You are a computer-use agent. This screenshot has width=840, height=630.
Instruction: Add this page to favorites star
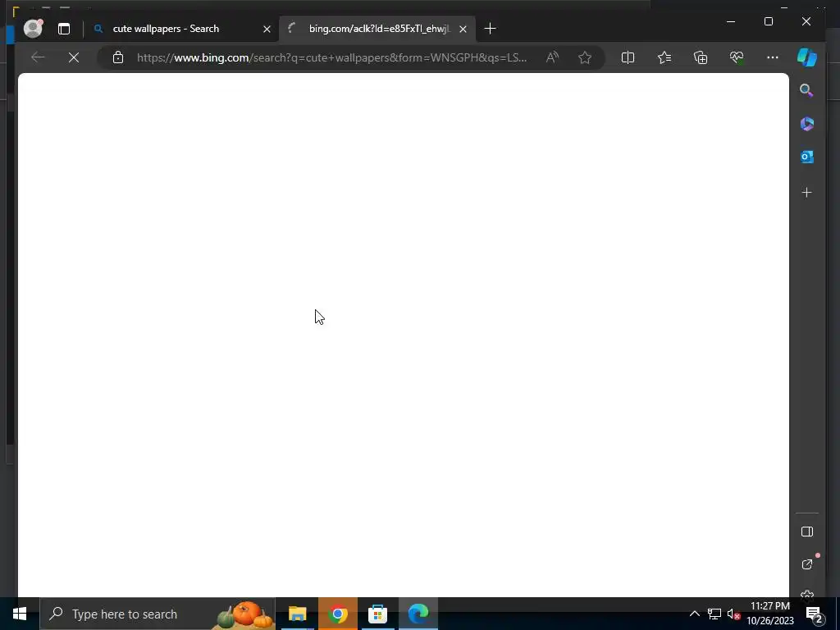585,57
